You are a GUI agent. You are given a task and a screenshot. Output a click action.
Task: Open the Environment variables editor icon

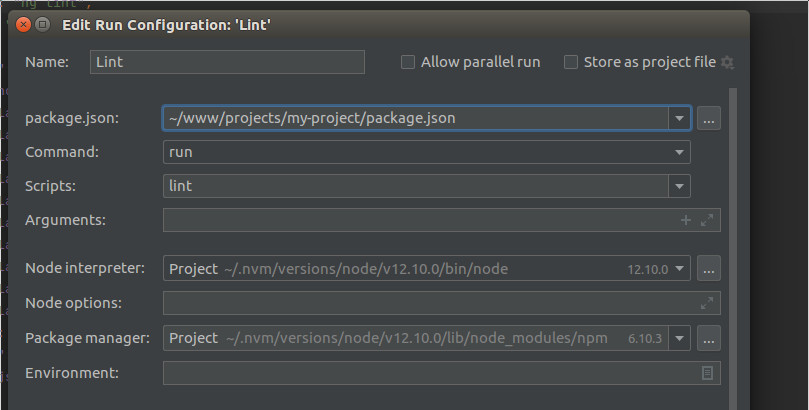[707, 373]
